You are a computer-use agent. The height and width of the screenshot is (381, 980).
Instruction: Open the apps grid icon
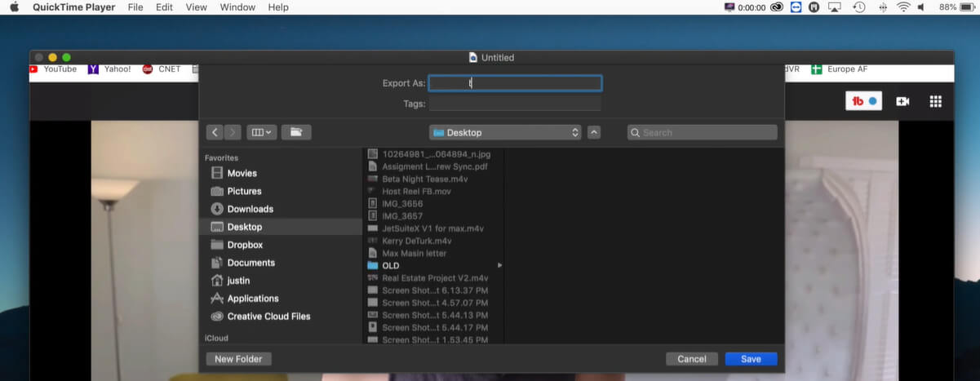[x=936, y=101]
